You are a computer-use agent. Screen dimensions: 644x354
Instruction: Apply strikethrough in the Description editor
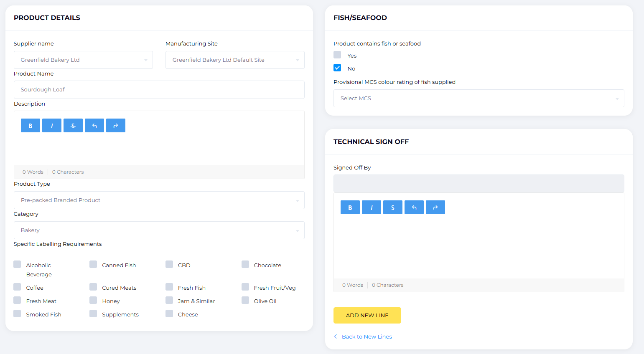coord(73,126)
